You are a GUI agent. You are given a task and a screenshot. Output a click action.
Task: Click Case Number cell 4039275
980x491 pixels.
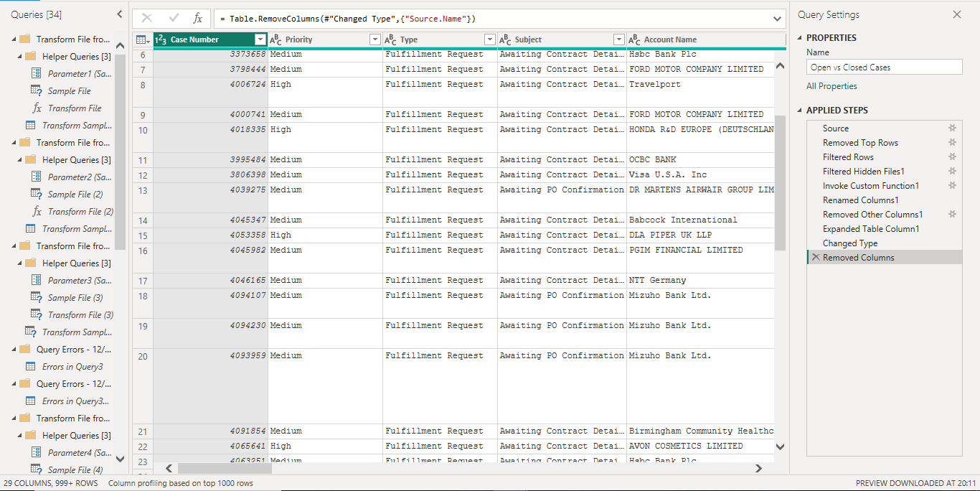coord(210,197)
